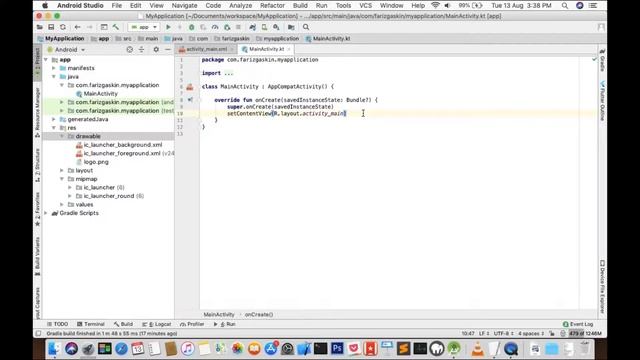Open the app run configuration dropdown
This screenshot has width=640, height=360.
(144, 27)
